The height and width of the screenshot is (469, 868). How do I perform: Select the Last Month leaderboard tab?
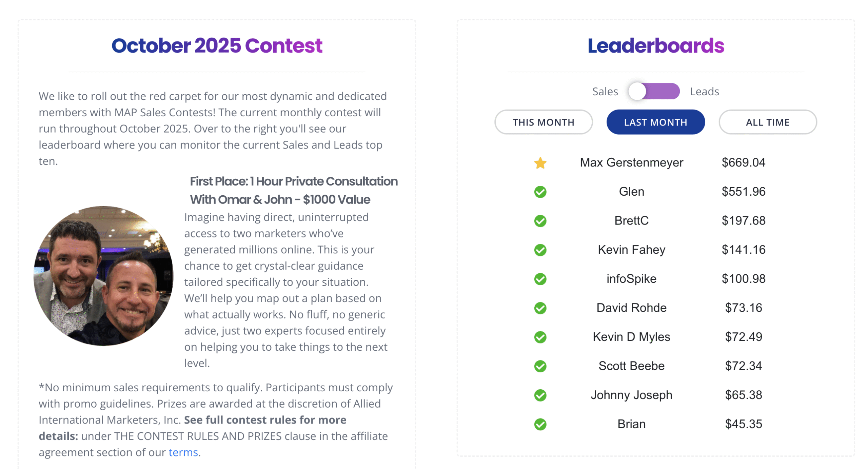point(655,122)
